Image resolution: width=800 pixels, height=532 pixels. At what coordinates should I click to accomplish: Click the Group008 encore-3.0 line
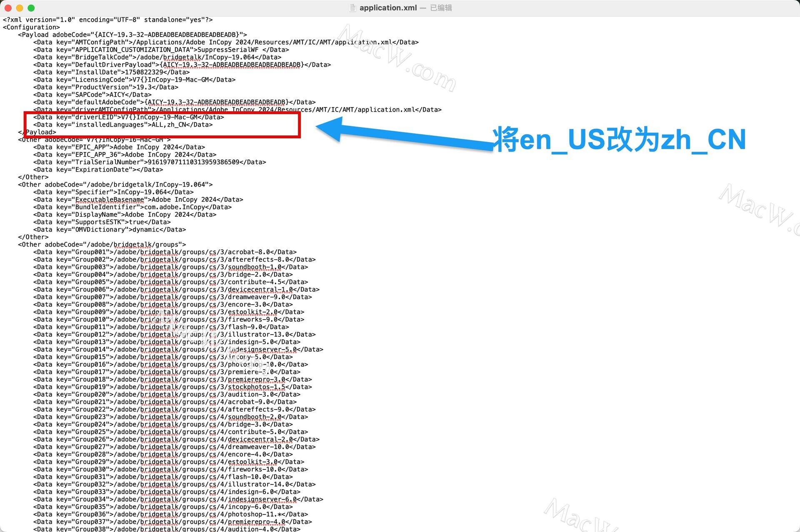point(163,305)
